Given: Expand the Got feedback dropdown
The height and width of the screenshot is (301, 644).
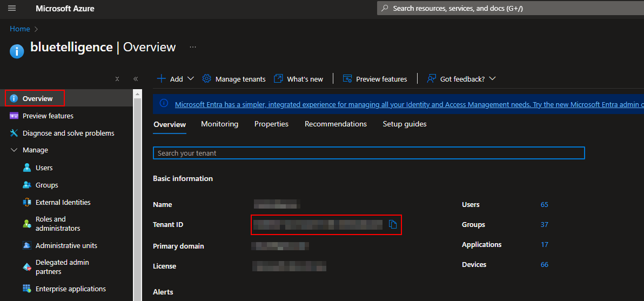Looking at the screenshot, I should [x=492, y=79].
